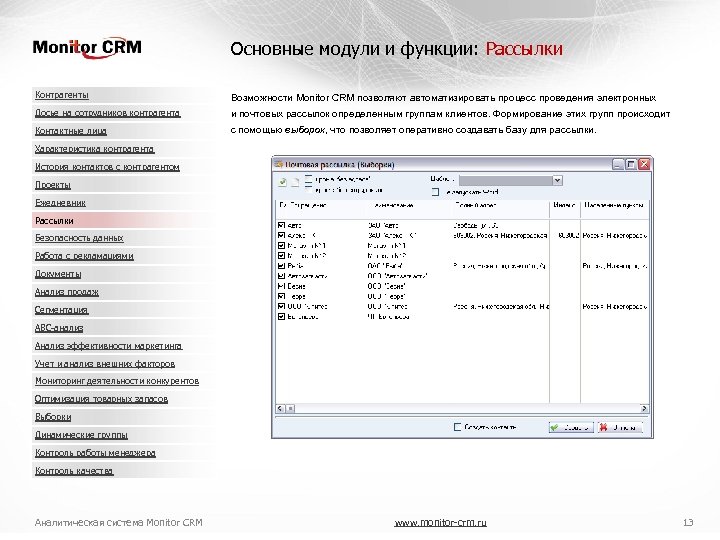Image resolution: width=720 pixels, height=540 pixels.
Task: Click the ООО "Север" name cell
Action: [x=386, y=286]
